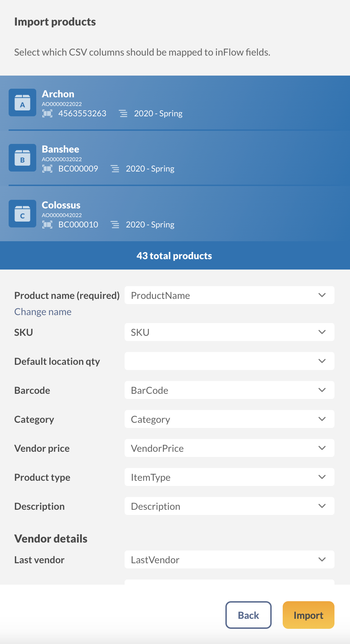Click the category list icon in Colossus row
The image size is (350, 644).
115,225
